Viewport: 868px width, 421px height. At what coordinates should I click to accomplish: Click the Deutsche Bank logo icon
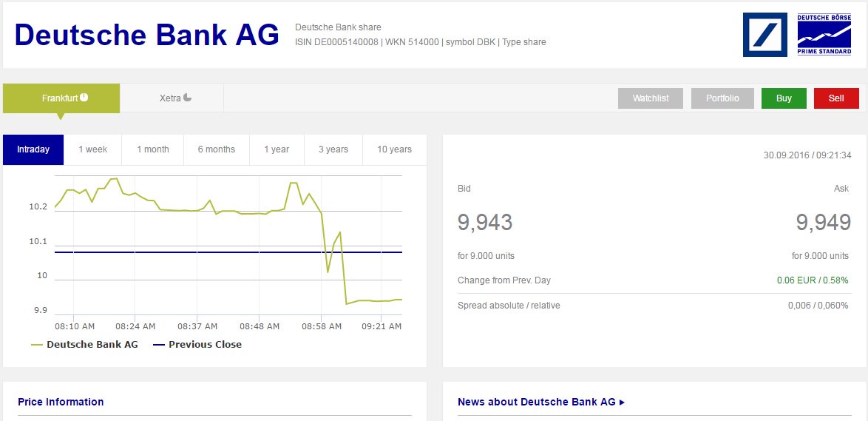(764, 34)
